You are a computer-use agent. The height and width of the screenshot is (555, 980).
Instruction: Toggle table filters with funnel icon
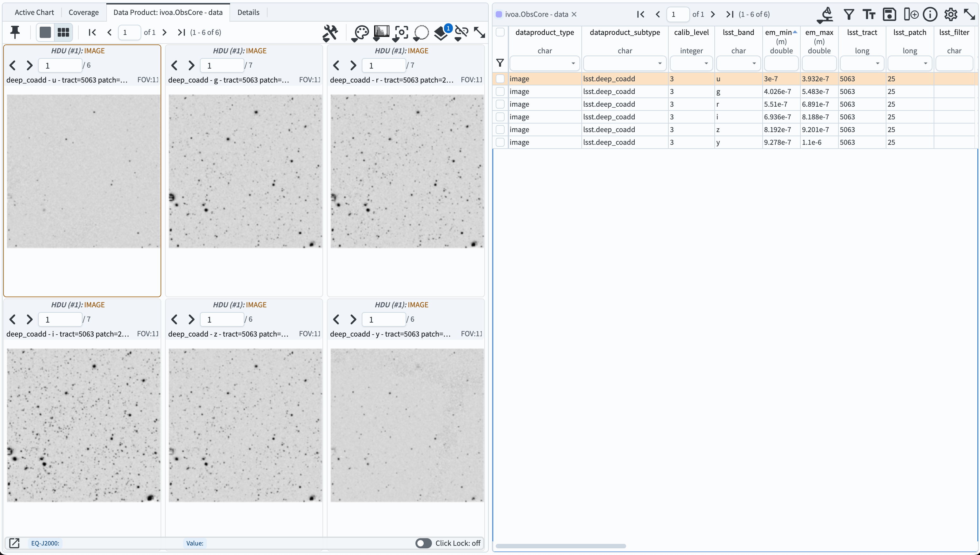click(849, 15)
